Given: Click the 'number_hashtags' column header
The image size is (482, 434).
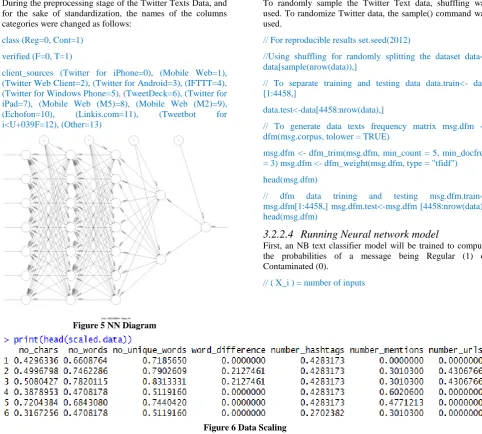Looking at the screenshot, I should 307,350.
